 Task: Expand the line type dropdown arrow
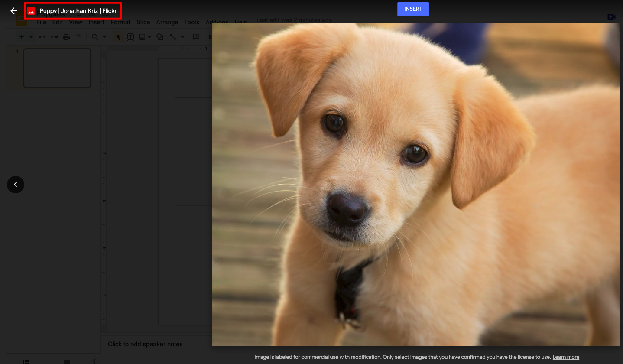pyautogui.click(x=182, y=37)
